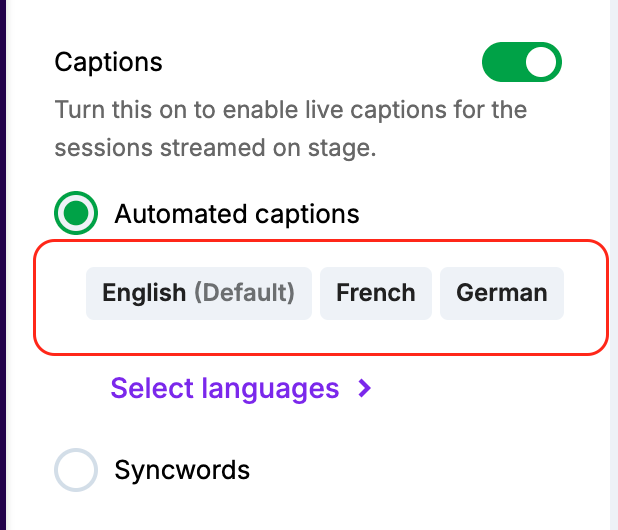Screen dimensions: 618x530
Task: Click the word English in default chip
Action: pos(144,293)
